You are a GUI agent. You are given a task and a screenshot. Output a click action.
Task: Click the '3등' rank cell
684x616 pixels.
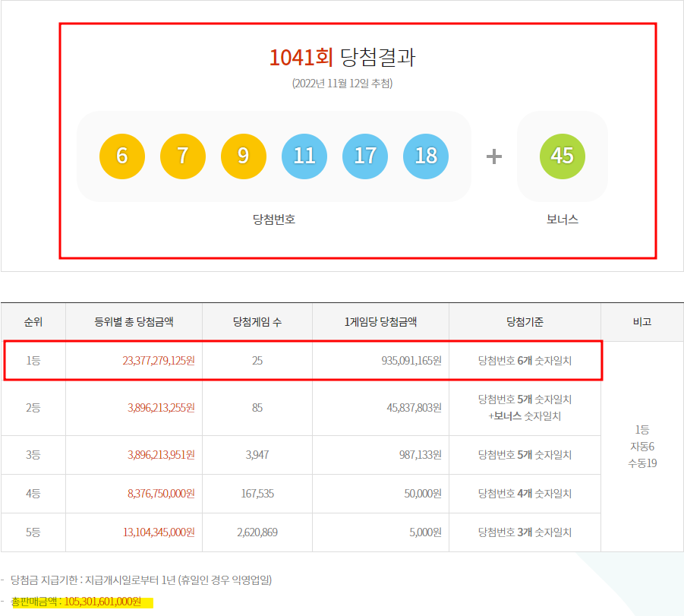point(33,455)
